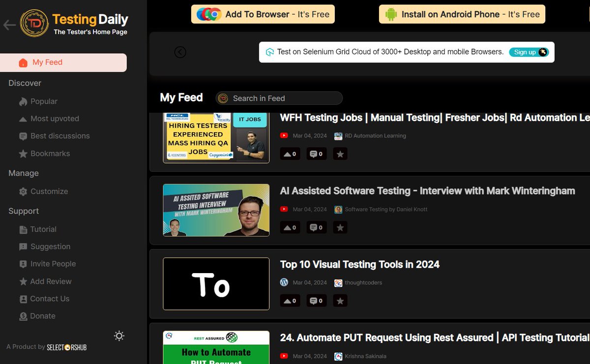The height and width of the screenshot is (364, 590).
Task: Collapse the banner with the left chevron
Action: click(180, 52)
